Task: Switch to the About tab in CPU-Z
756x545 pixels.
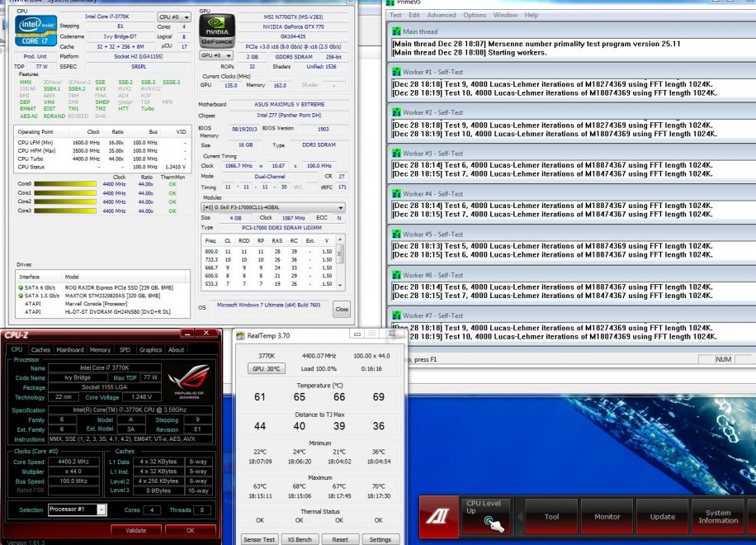Action: pyautogui.click(x=176, y=349)
